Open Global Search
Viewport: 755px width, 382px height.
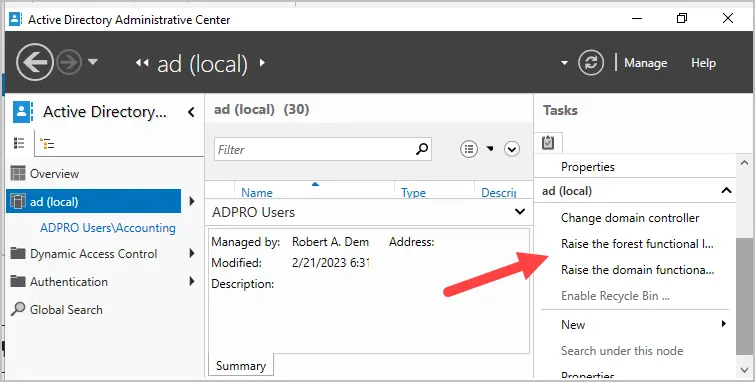click(x=66, y=310)
